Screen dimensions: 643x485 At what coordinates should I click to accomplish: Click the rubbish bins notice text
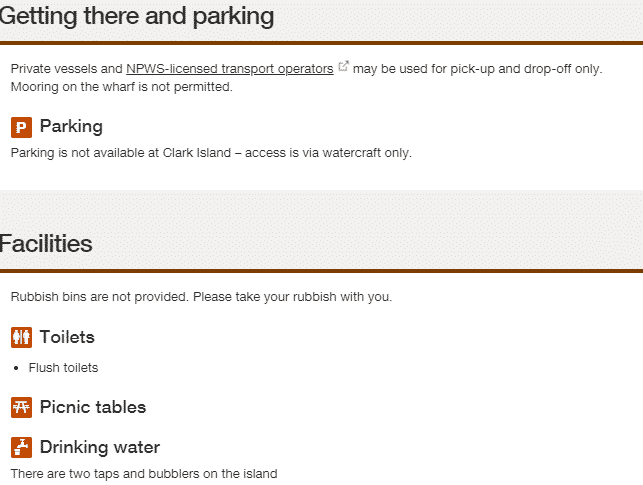tap(201, 297)
